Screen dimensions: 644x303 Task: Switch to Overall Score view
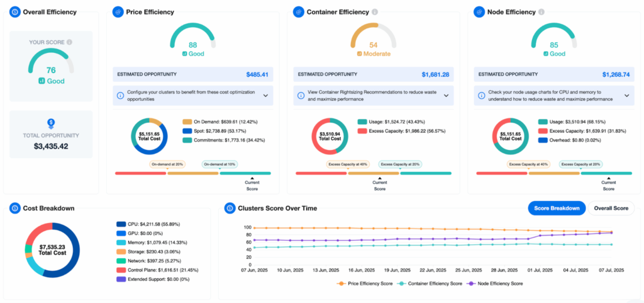(x=611, y=209)
